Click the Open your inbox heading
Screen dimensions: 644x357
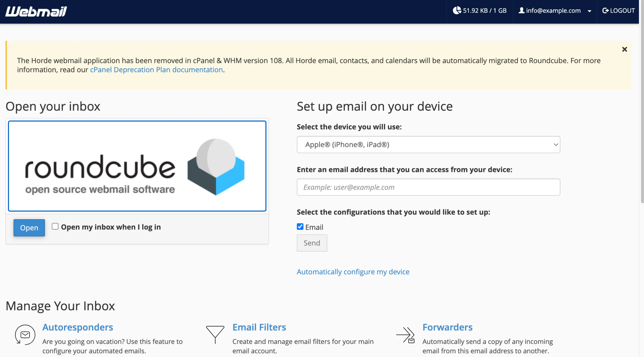[53, 106]
